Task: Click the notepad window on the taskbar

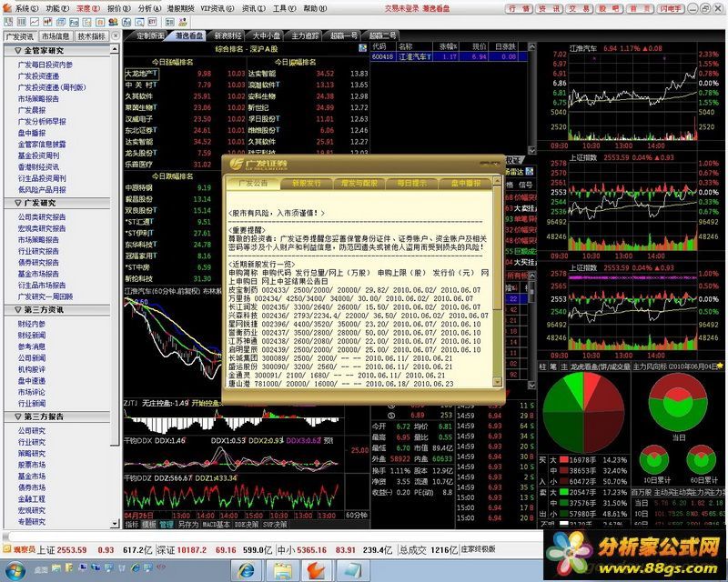Action: [x=352, y=570]
